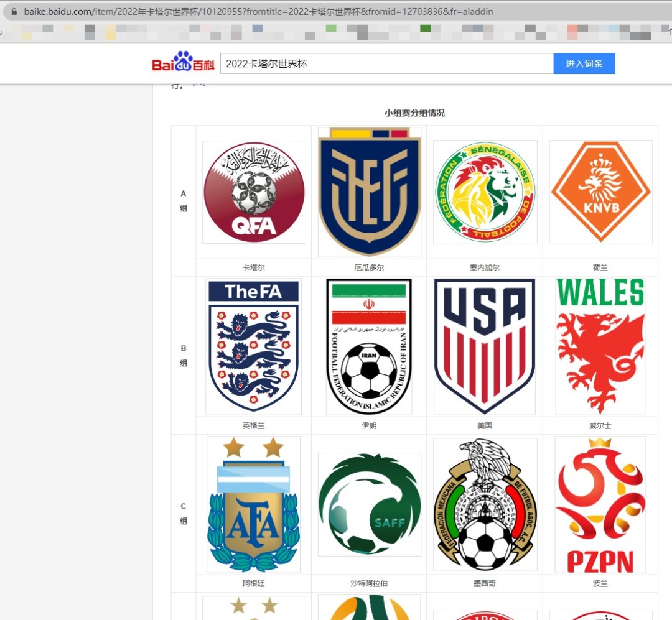Open the Netherlands KNVB orange crest
Viewport: 672px width, 620px height.
pyautogui.click(x=600, y=192)
